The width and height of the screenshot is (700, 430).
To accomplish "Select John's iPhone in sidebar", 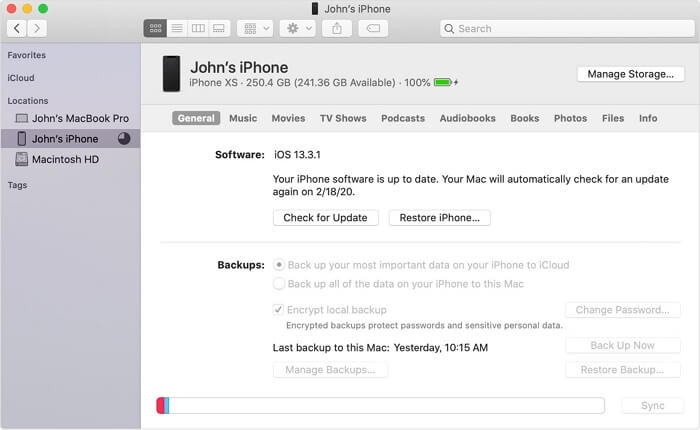I will [71, 139].
